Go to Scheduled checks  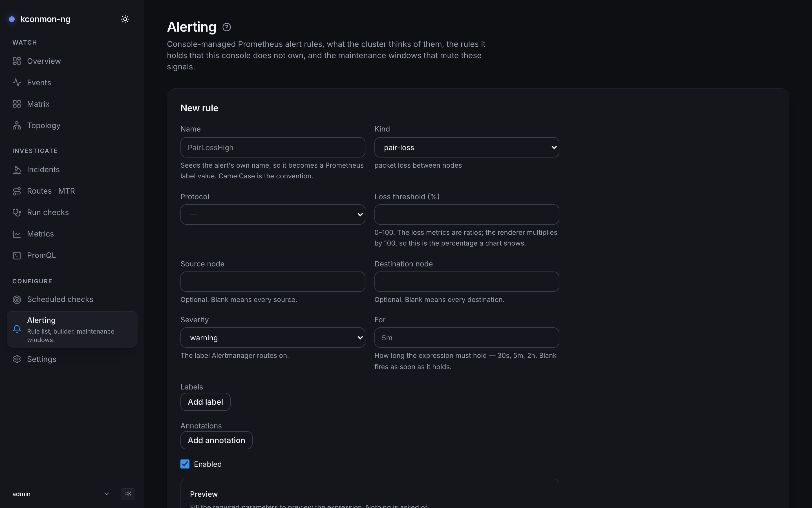click(72, 299)
